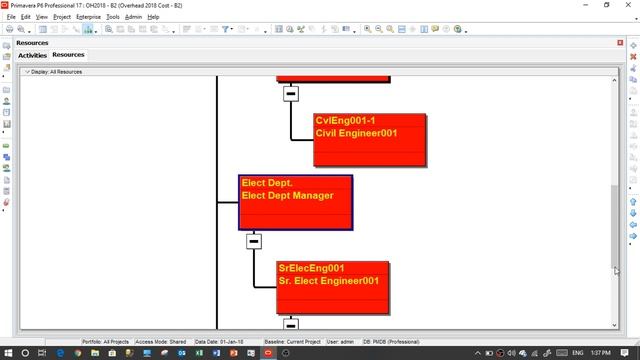Select the SrElecEng001 Sr. Elect Engineer001 box
The image size is (640, 360).
(x=332, y=288)
